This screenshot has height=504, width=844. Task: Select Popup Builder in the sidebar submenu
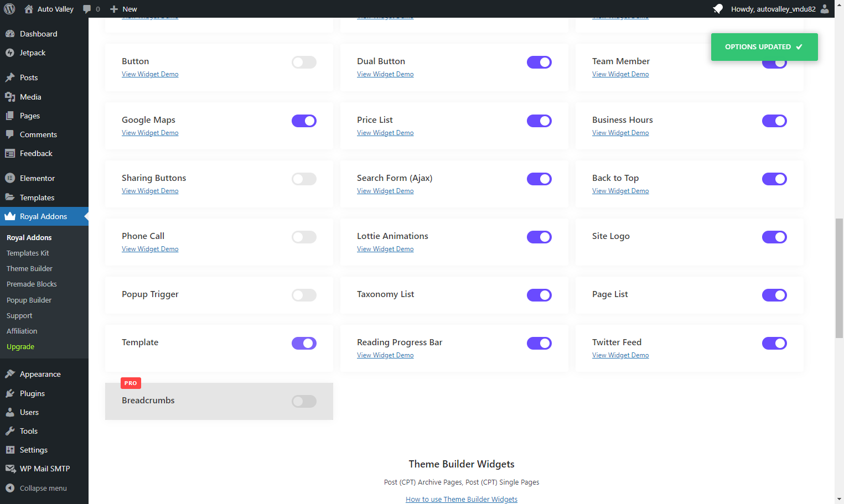(x=29, y=300)
